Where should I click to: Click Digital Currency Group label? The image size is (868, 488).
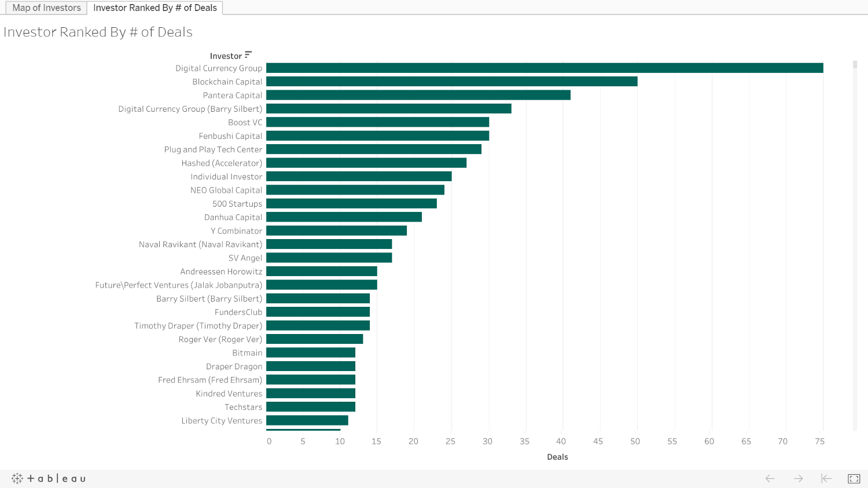click(x=219, y=68)
